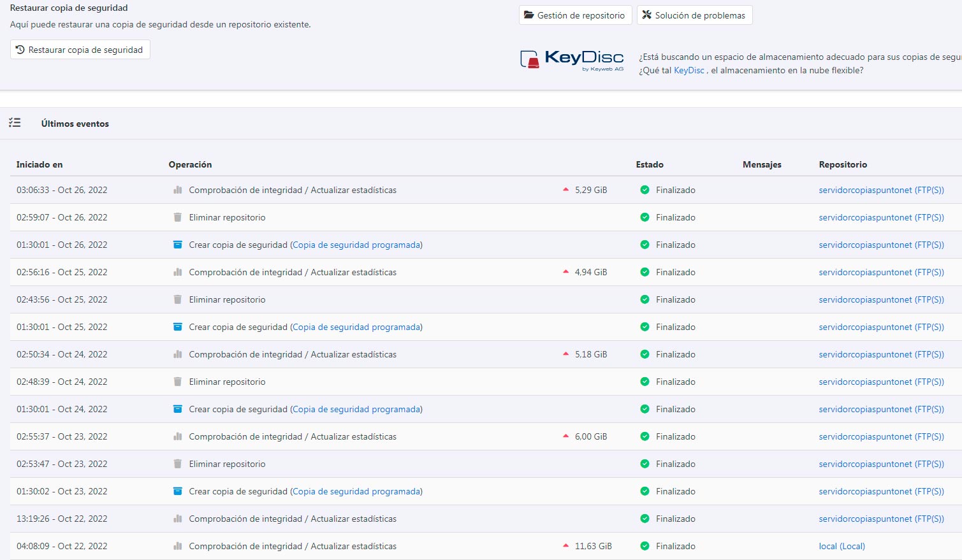
Task: Click chart icon for 03:06:33 integrity check
Action: 178,190
